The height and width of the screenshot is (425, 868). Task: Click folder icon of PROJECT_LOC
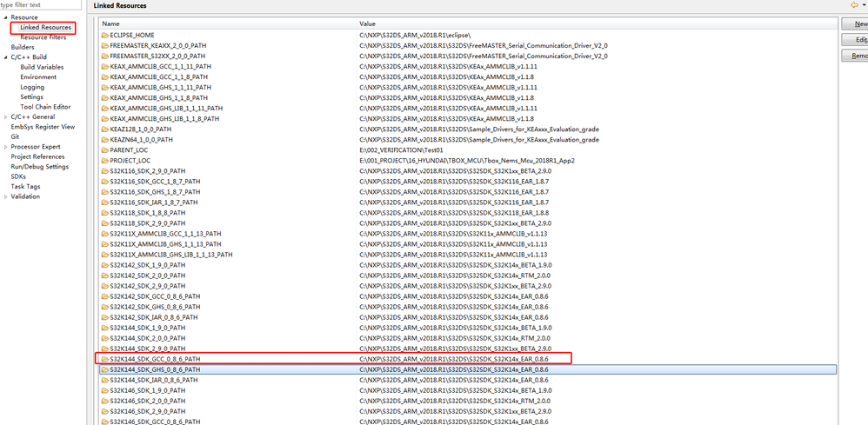[105, 161]
